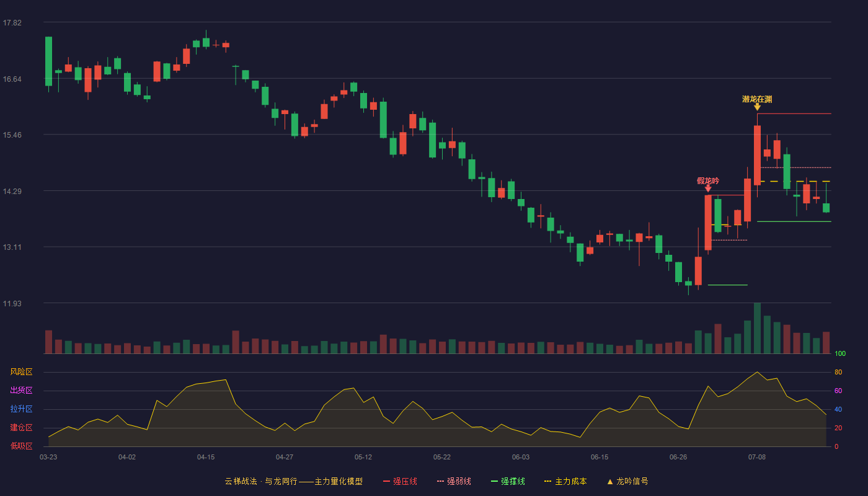Click the 04-27 date label
The width and height of the screenshot is (868, 496).
[x=285, y=457]
